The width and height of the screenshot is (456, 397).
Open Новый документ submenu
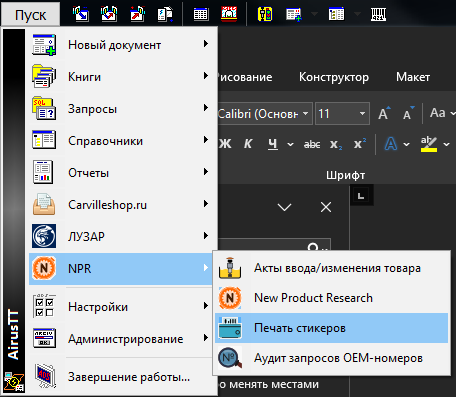point(121,45)
